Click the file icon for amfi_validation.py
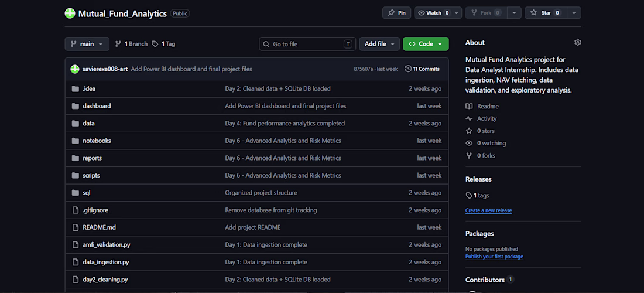The image size is (644, 293). tap(75, 245)
